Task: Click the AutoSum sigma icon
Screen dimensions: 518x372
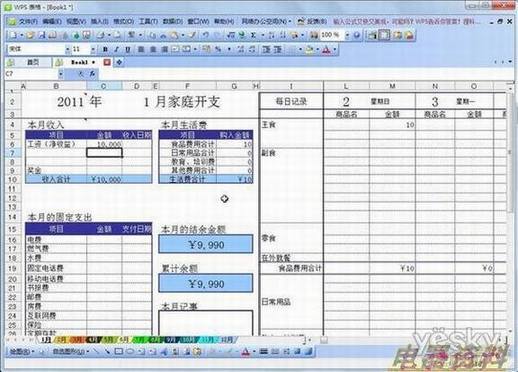Action: pos(253,35)
